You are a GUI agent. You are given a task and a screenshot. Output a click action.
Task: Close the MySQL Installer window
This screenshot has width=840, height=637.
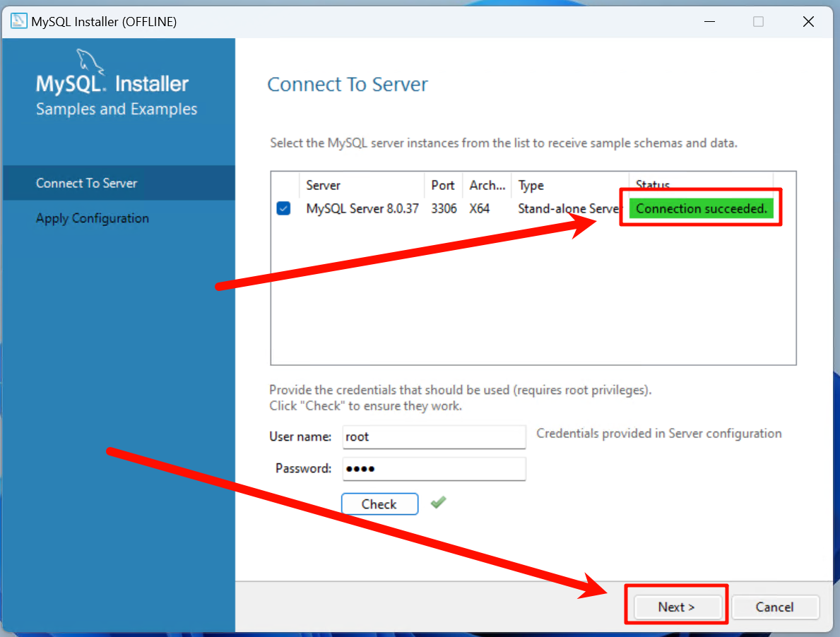coord(808,21)
